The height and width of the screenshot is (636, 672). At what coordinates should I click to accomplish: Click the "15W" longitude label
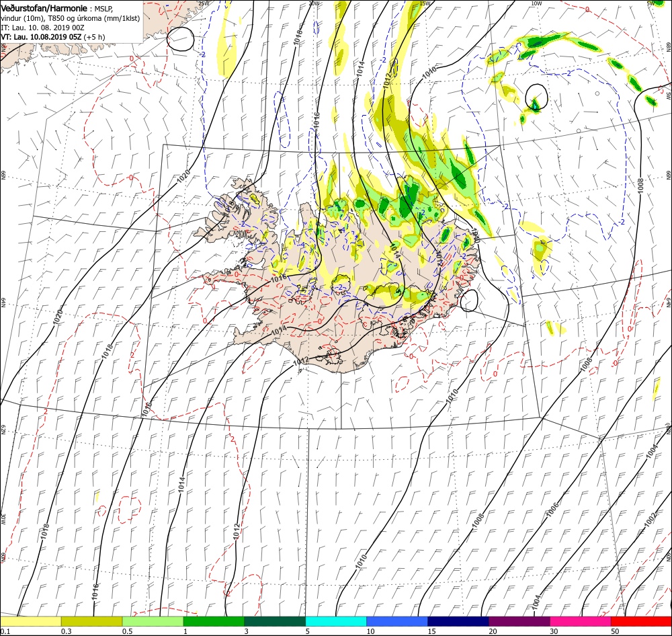click(425, 3)
